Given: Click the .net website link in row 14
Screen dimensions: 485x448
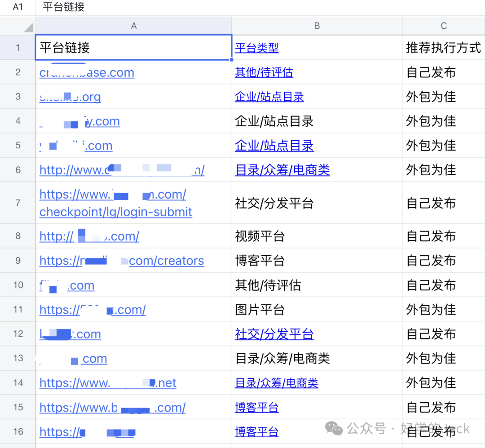Looking at the screenshot, I should [108, 383].
